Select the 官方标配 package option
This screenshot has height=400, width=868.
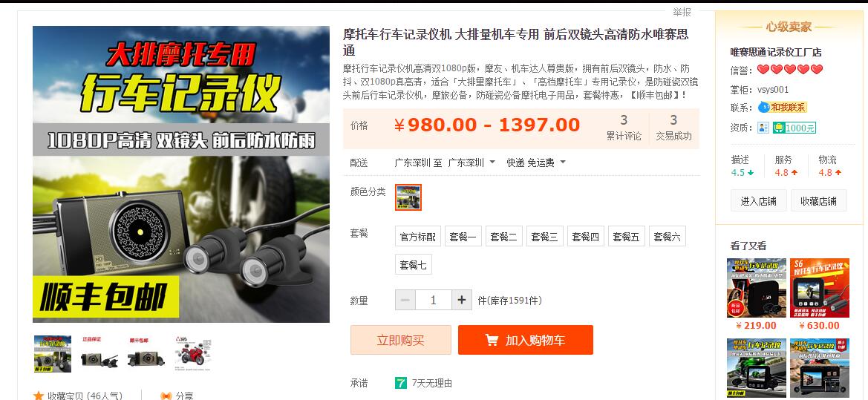pos(418,237)
